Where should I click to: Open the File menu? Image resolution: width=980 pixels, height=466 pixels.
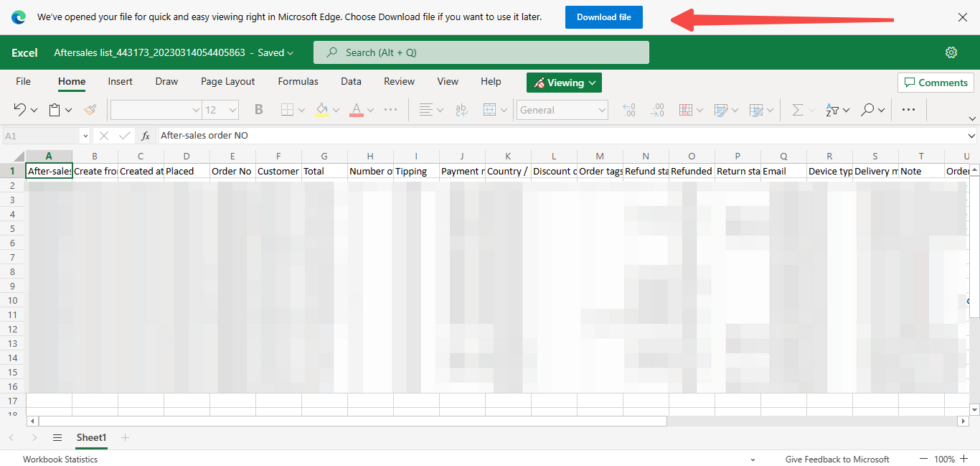pyautogui.click(x=23, y=82)
